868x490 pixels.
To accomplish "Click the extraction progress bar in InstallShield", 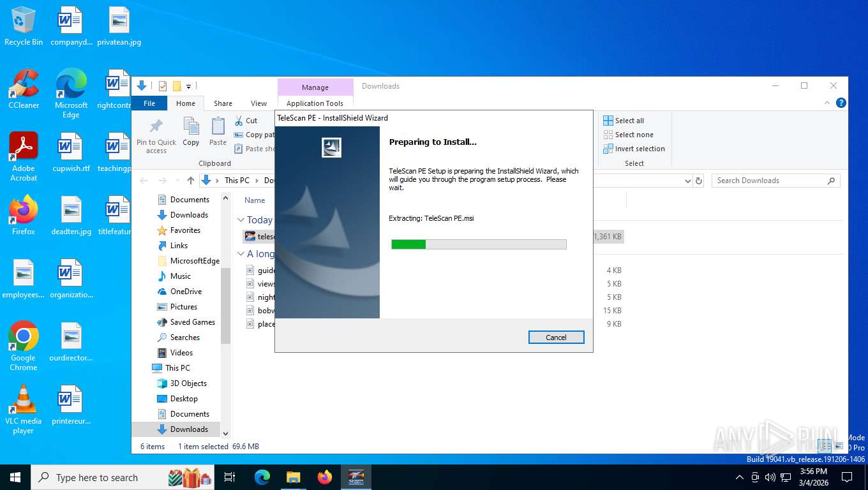I will coord(479,244).
